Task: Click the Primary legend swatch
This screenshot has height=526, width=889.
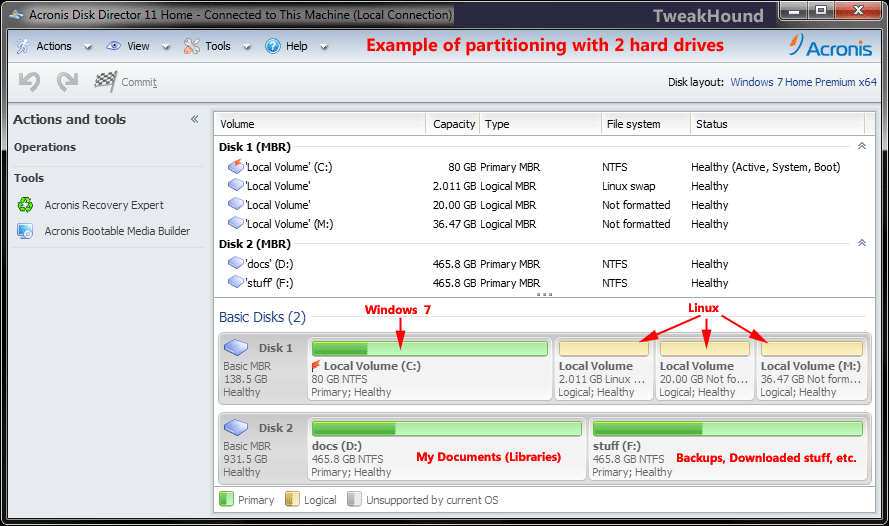Action: [226, 499]
